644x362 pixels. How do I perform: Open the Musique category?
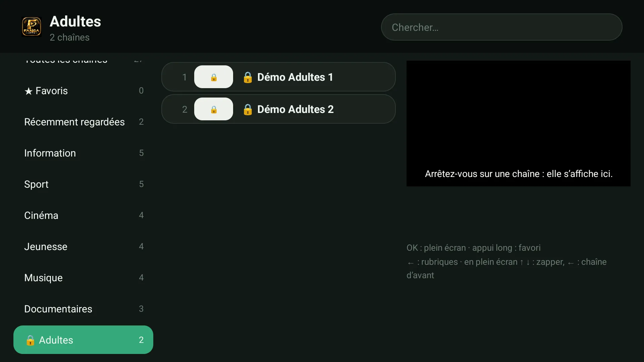[x=83, y=278]
